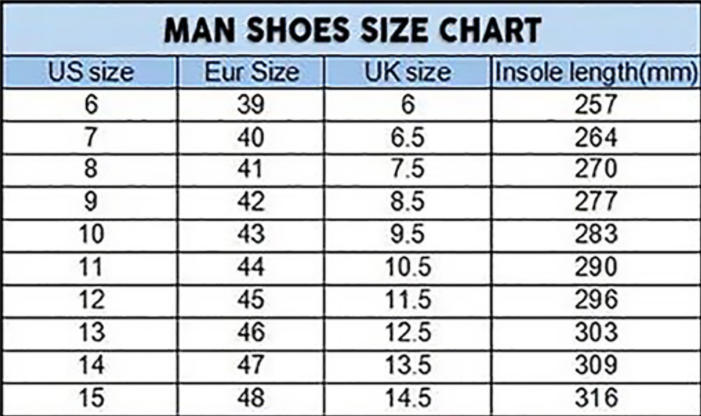Screen dimensions: 701x416
Task: Select the Insole length(mm) column header
Action: tap(595, 73)
